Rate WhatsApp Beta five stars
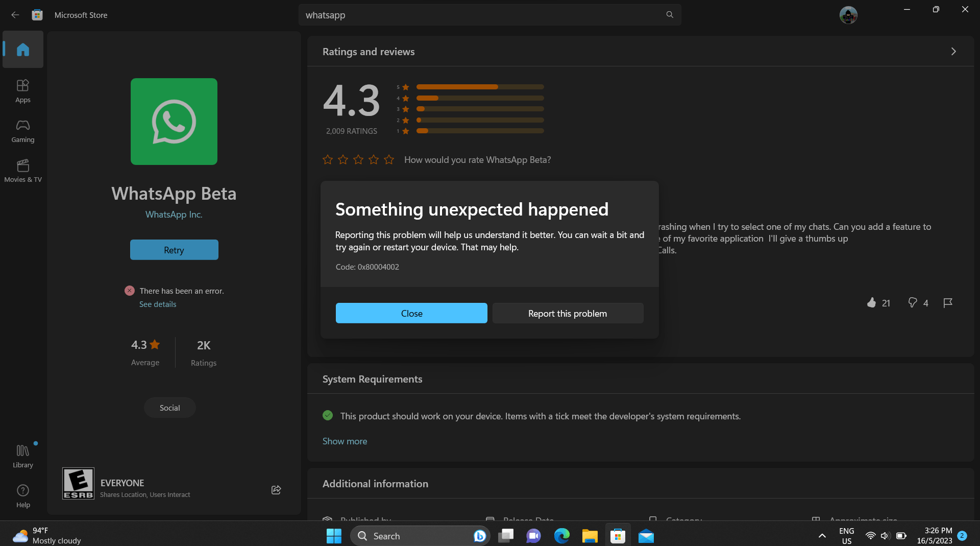980x546 pixels. pyautogui.click(x=389, y=160)
